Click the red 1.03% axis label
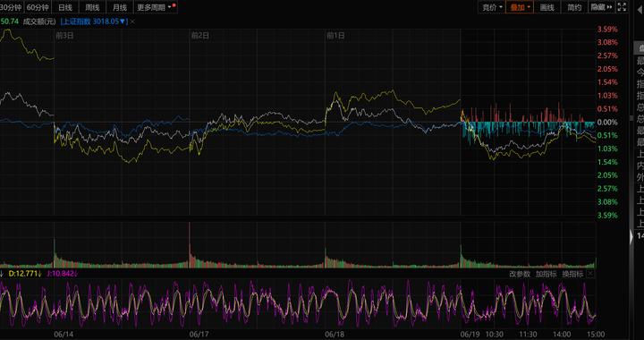This screenshot has width=644, height=340. coord(608,96)
